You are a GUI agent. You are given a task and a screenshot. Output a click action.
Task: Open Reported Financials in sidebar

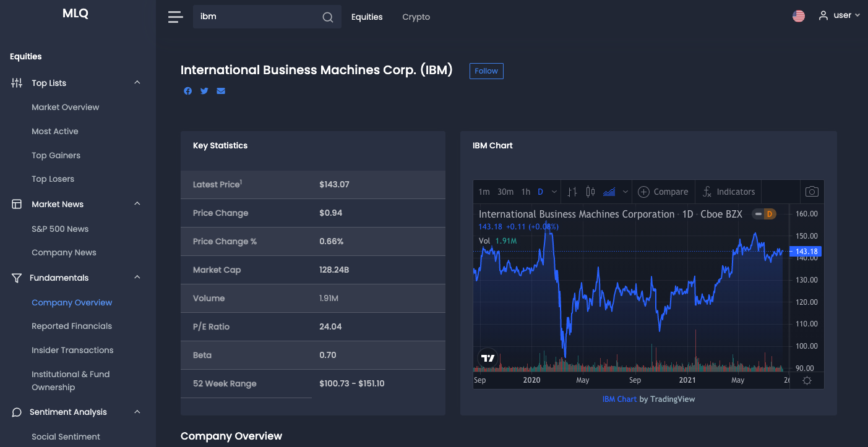click(x=72, y=326)
